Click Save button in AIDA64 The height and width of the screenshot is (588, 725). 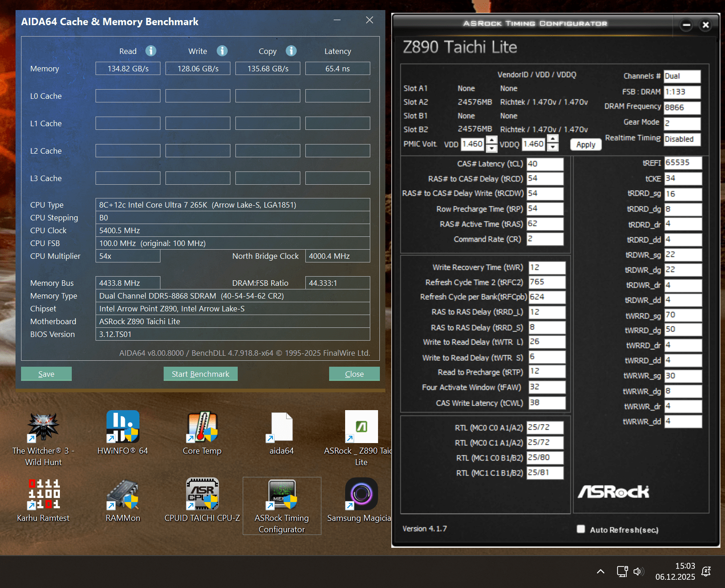pyautogui.click(x=46, y=374)
